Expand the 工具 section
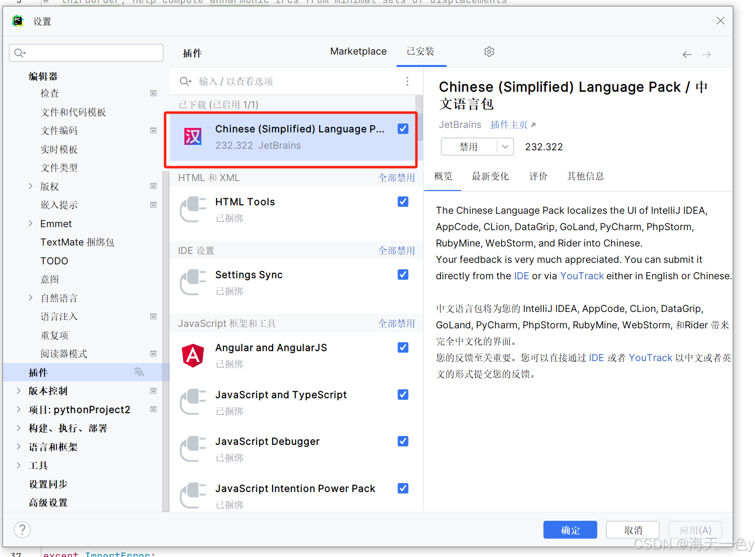This screenshot has height=557, width=756. tap(18, 465)
